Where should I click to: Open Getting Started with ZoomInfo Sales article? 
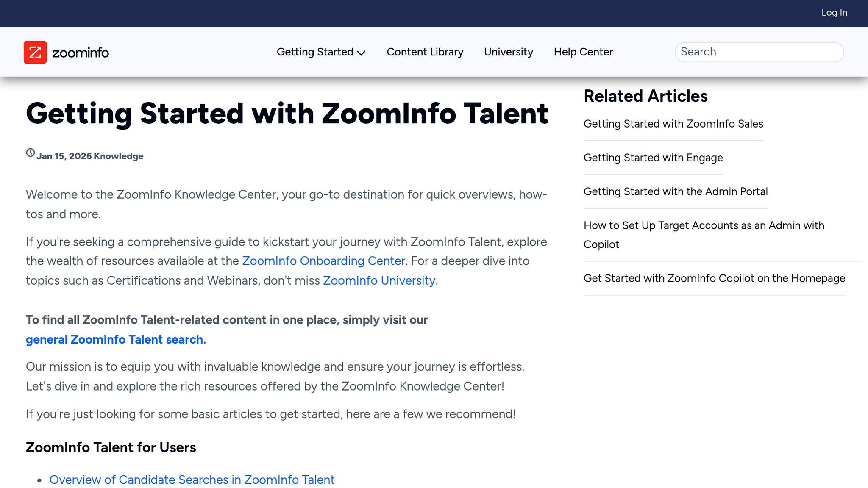pyautogui.click(x=673, y=124)
